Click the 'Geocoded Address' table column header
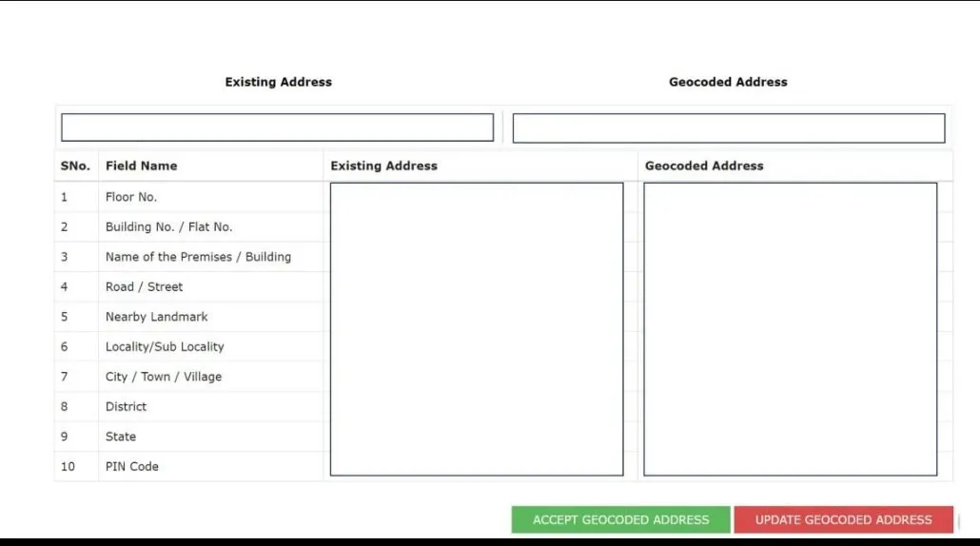Screen dimensions: 980x546 click(x=704, y=166)
